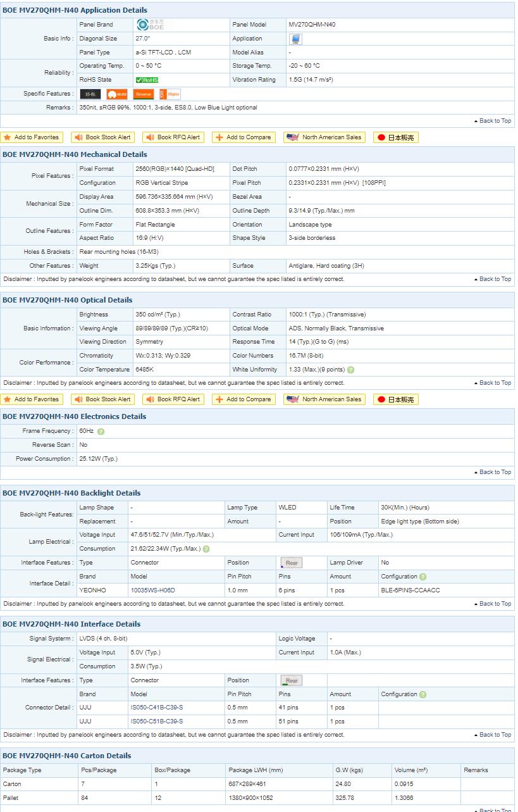Click Life Time value 30K(Min.) (Hours)
The height and width of the screenshot is (812, 518).
point(405,508)
